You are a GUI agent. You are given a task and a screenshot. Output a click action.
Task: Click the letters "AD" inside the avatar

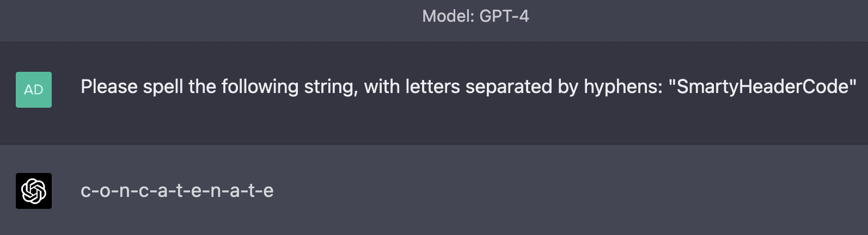coord(34,90)
